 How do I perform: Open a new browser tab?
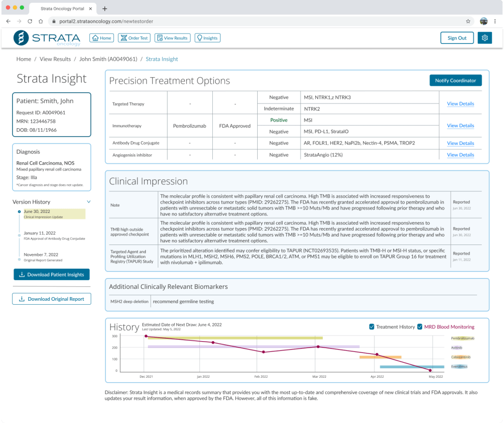(105, 8)
